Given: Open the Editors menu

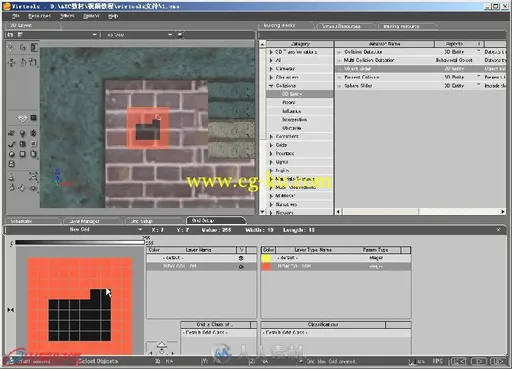Looking at the screenshot, I should (67, 16).
